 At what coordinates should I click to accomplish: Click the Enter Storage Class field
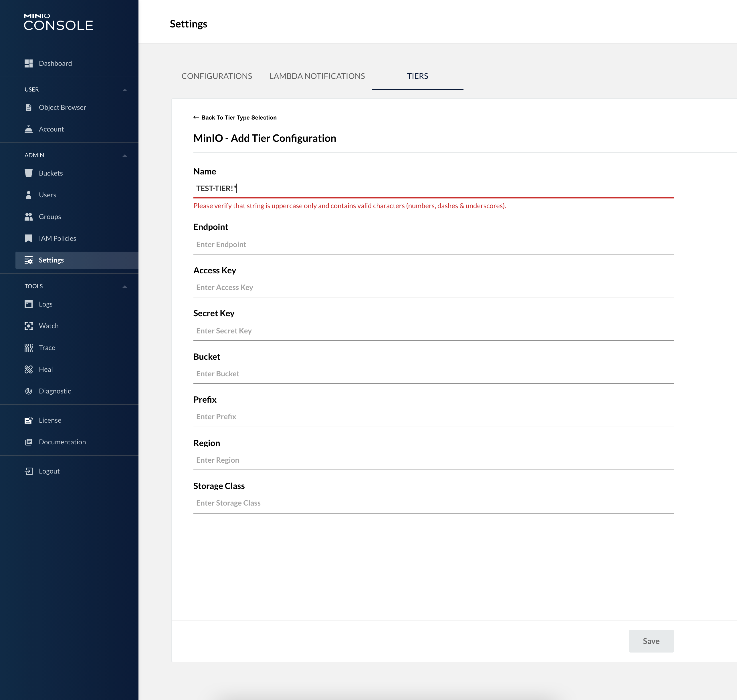(x=433, y=503)
